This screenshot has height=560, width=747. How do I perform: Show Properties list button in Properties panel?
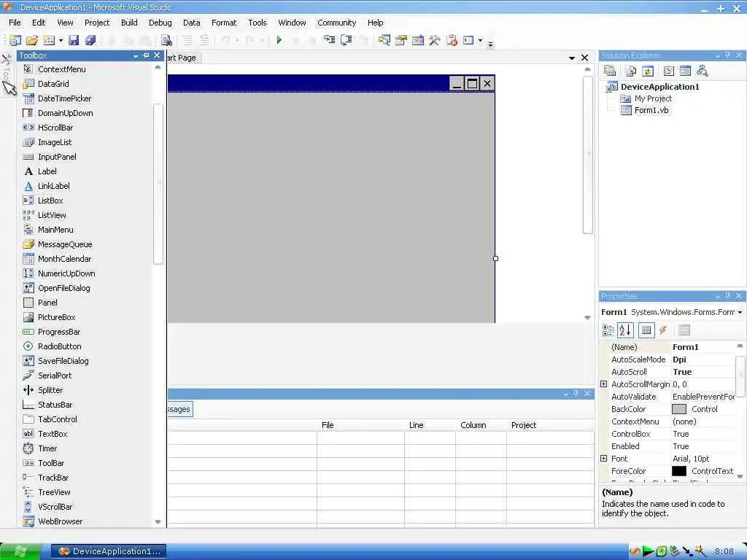click(646, 330)
